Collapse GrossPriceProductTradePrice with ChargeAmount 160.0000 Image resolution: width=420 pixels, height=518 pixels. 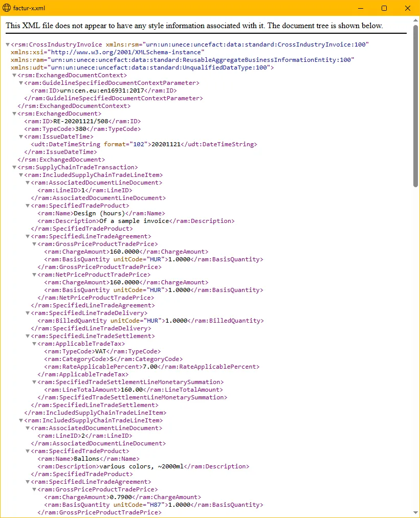tap(34, 244)
